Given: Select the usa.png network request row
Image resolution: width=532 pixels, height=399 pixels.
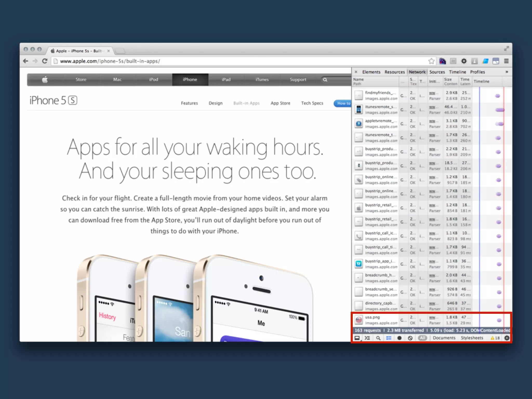Looking at the screenshot, I should click(381, 320).
